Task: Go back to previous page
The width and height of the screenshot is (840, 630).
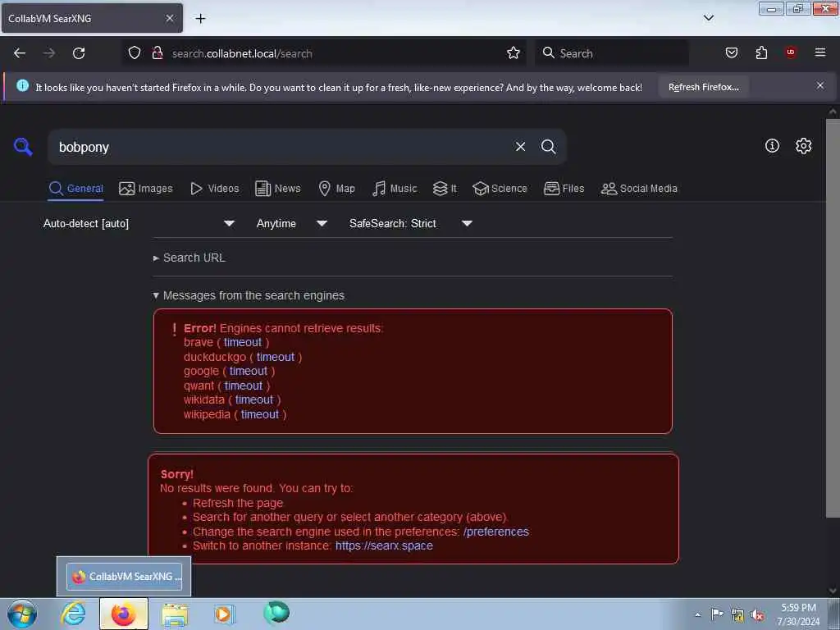Action: [x=20, y=53]
